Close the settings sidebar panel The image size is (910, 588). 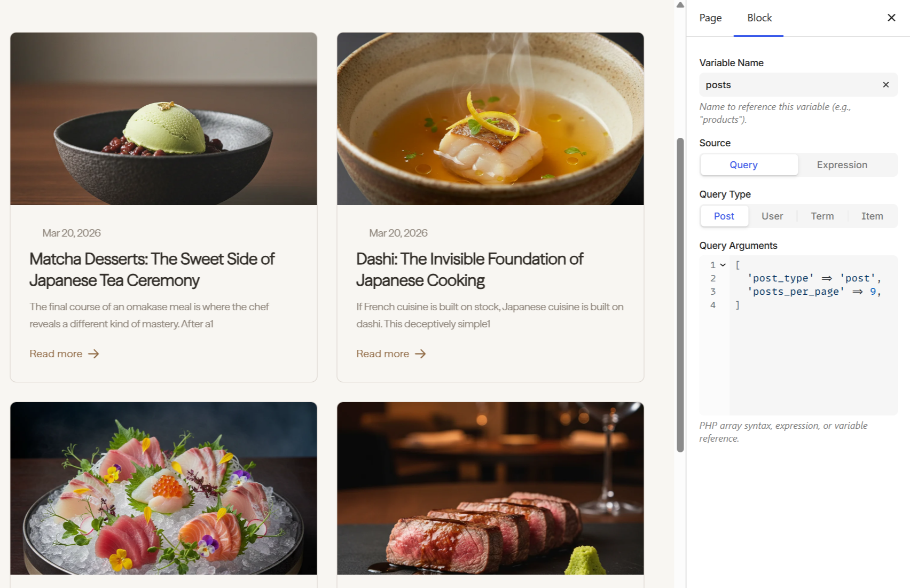coord(891,18)
